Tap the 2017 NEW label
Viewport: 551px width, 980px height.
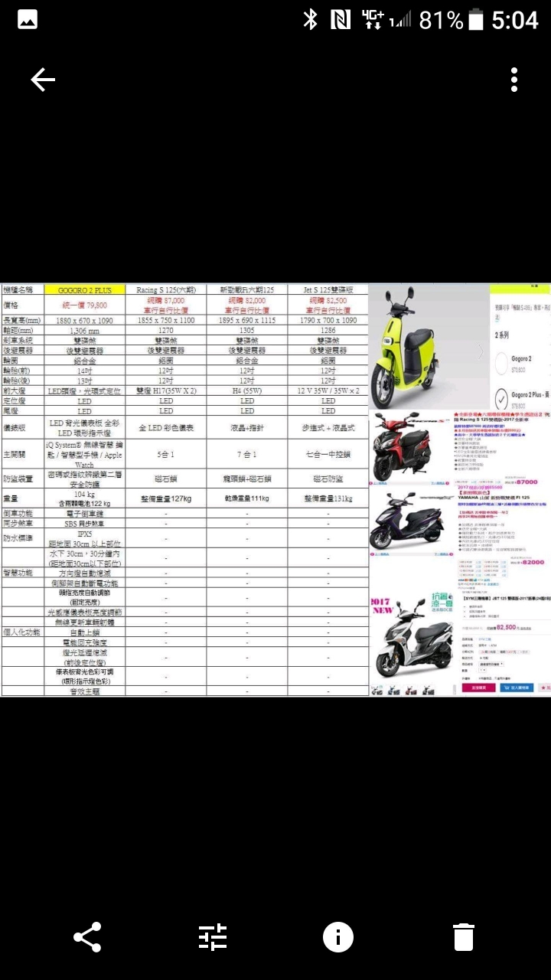pos(382,606)
